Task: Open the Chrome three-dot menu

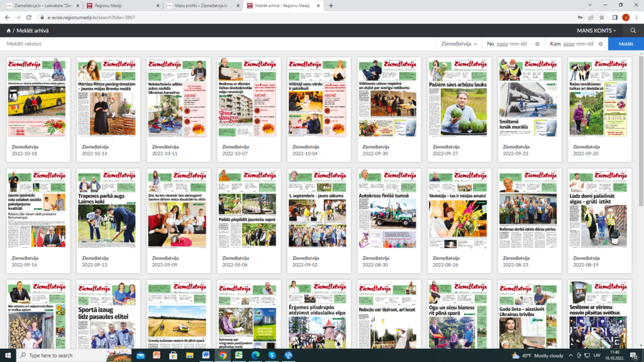Action: pyautogui.click(x=636, y=18)
